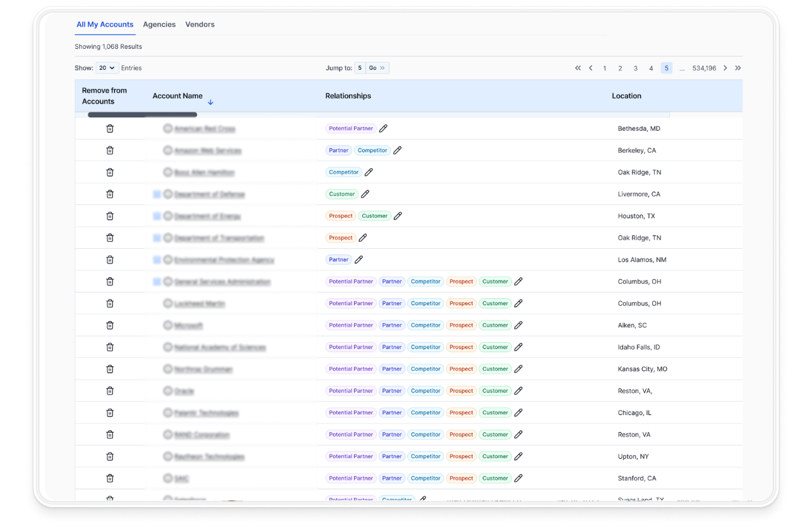Edit relationships in the Kansas City, MO row
Screen dimensions: 812x528
tap(518, 369)
